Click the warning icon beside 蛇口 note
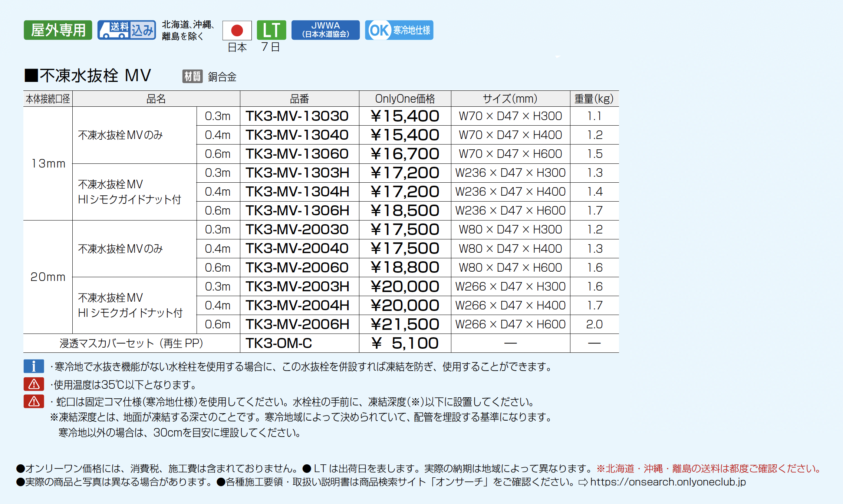 click(x=34, y=401)
